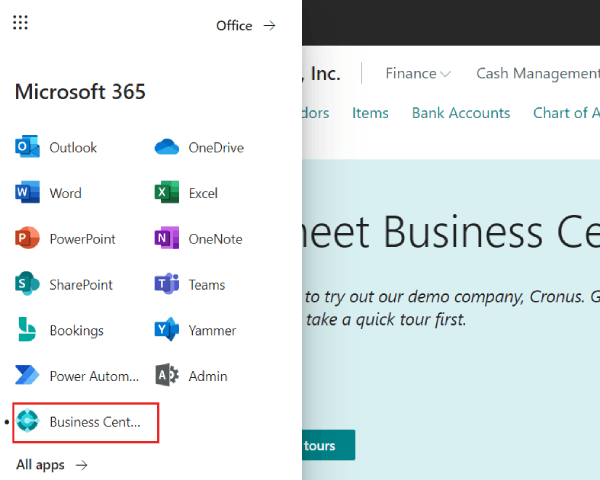Click the Outlook label
The image size is (600, 480).
click(x=73, y=147)
